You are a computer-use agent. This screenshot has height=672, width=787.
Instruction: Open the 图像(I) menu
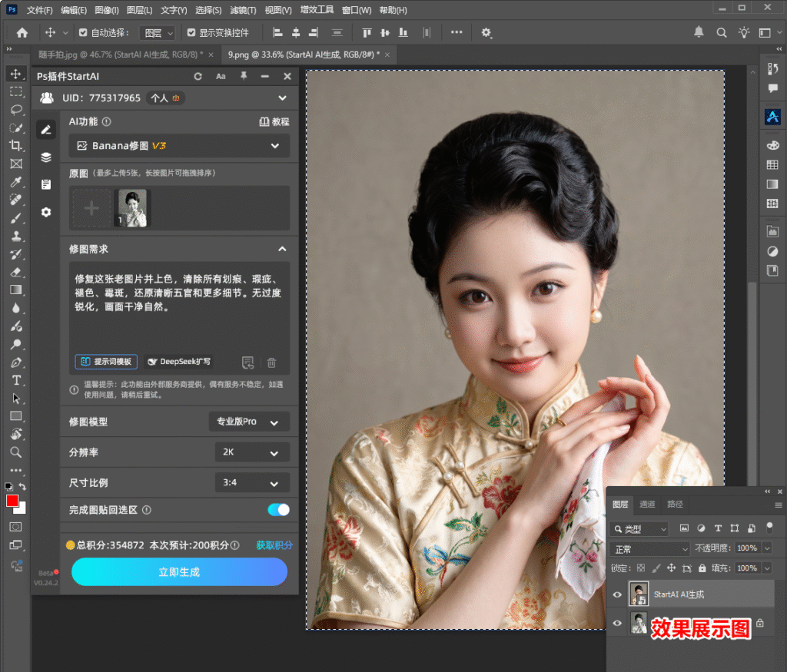[106, 10]
